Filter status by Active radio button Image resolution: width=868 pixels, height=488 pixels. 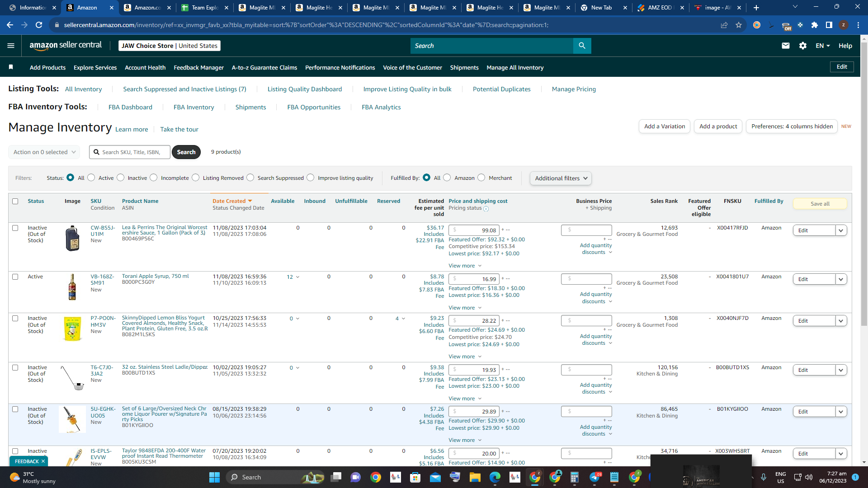[91, 178]
